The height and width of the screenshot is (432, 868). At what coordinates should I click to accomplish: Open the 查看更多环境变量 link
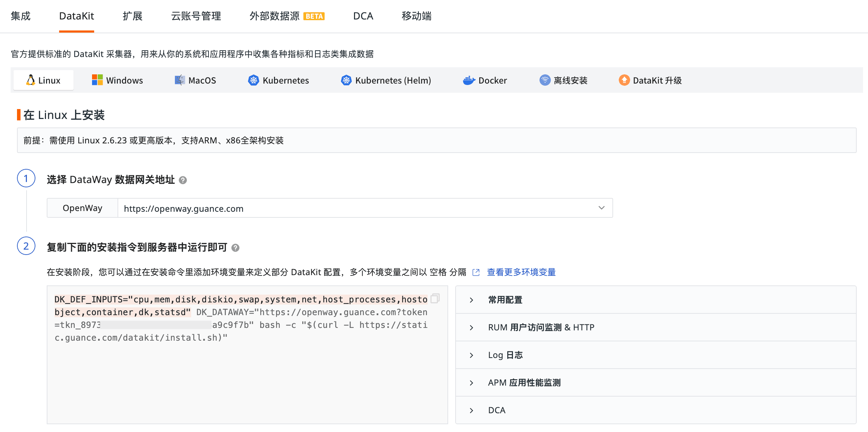pyautogui.click(x=521, y=272)
